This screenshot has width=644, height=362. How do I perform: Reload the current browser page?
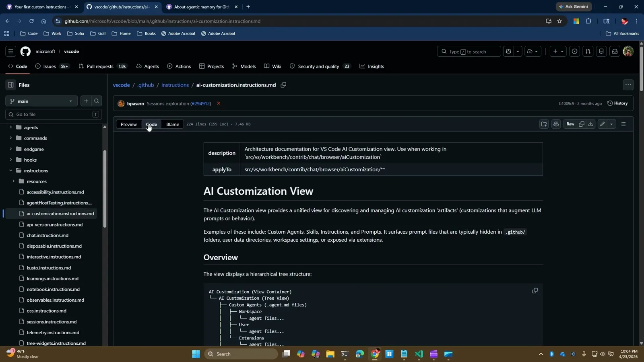pyautogui.click(x=31, y=21)
